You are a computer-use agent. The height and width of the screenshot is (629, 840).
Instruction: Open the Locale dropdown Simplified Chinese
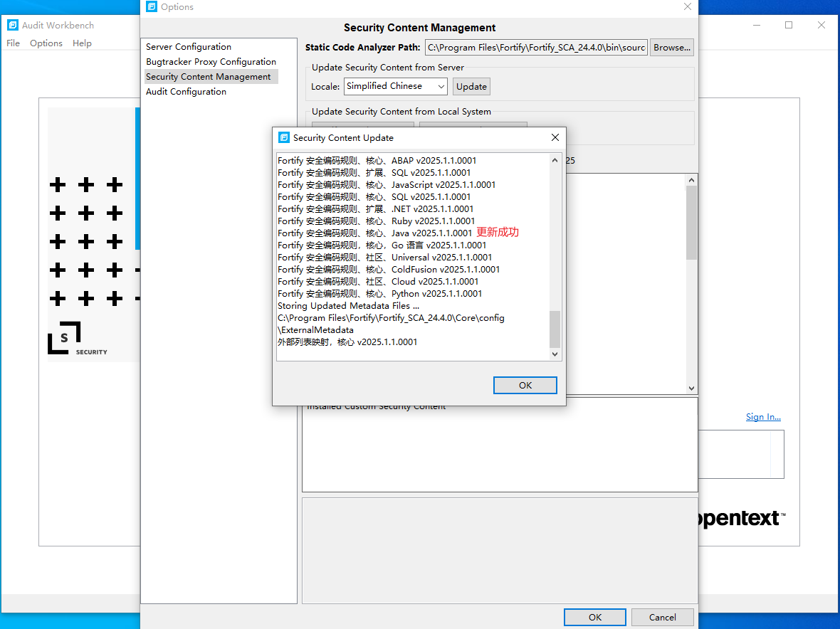point(395,86)
